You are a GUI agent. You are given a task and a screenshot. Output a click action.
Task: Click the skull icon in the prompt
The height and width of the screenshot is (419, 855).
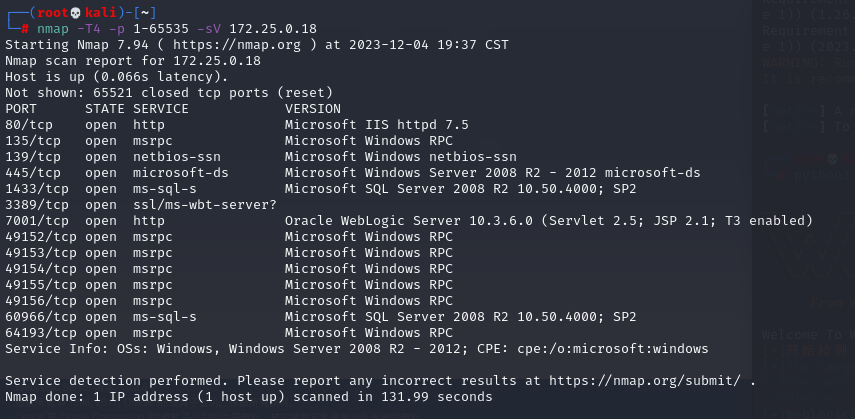[x=76, y=13]
